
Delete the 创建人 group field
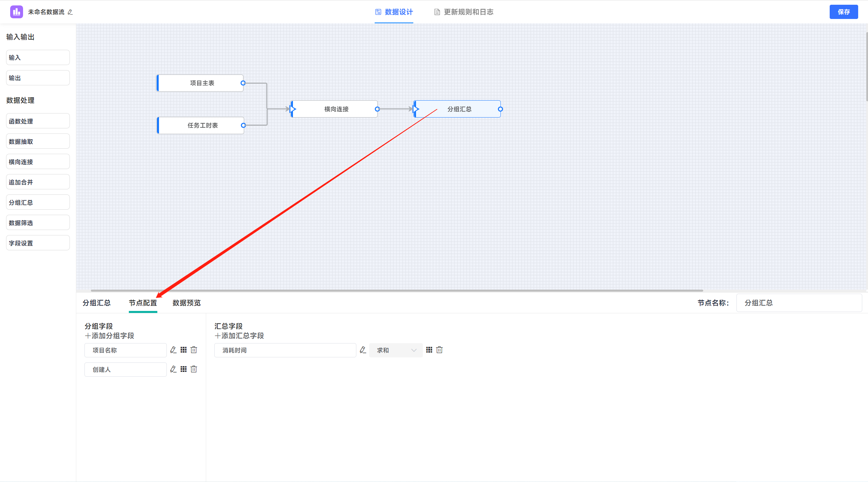[194, 369]
